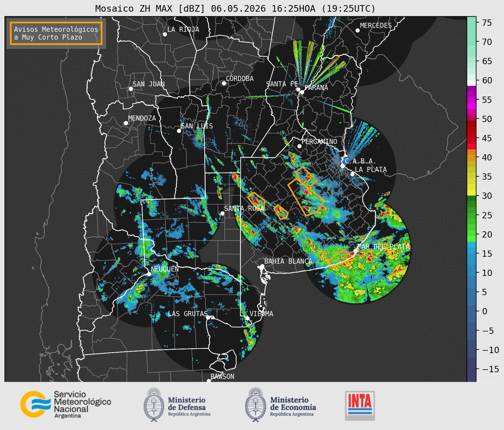Click the Servicio Meteorológico Nacional logo
The image size is (504, 430).
65,404
